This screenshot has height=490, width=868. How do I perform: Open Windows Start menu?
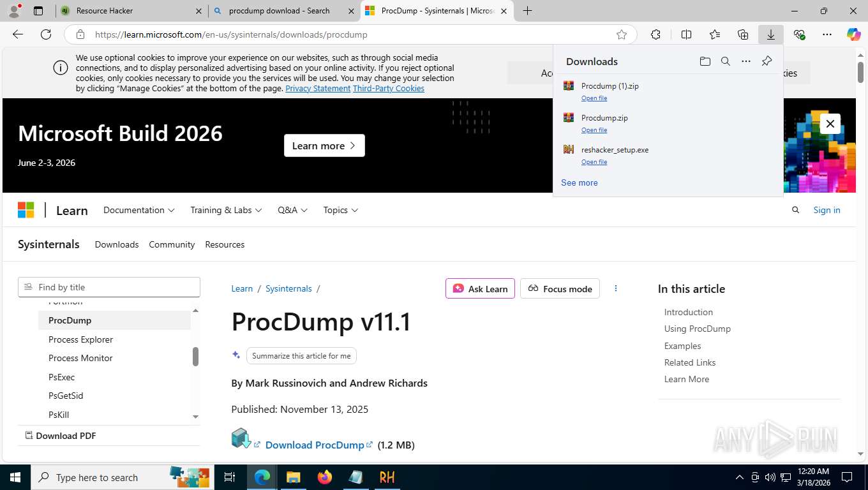(x=15, y=477)
